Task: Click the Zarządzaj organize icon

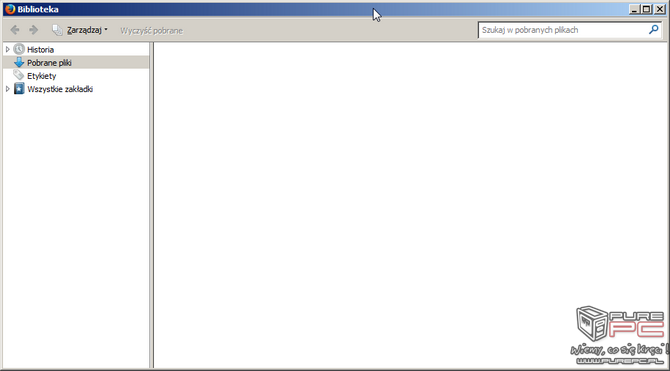Action: 57,30
